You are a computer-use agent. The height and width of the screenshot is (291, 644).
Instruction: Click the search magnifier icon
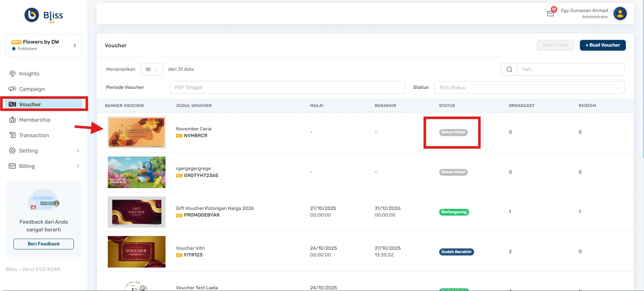tap(509, 69)
